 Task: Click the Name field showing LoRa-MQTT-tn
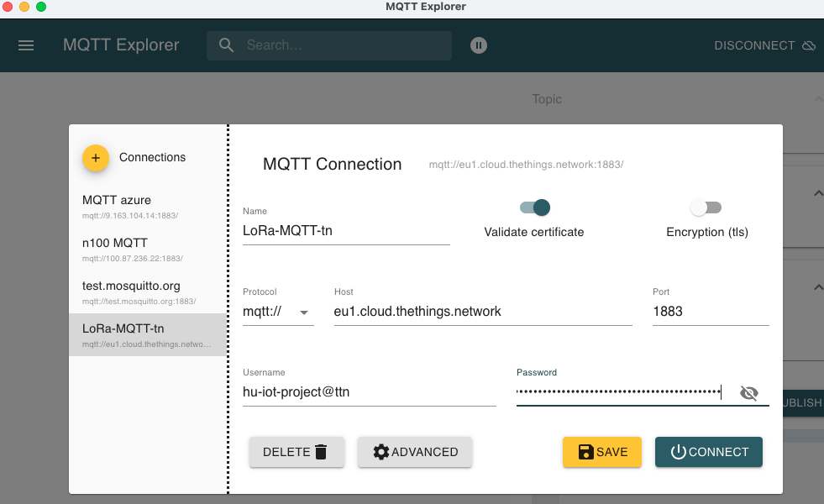pos(344,231)
